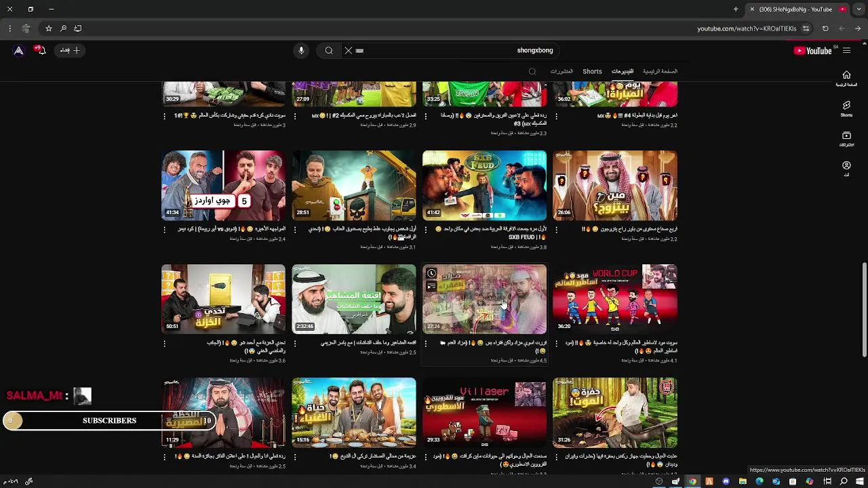Expand the tab search dropdown arrow
Screen dimensions: 868x488
coord(858,9)
